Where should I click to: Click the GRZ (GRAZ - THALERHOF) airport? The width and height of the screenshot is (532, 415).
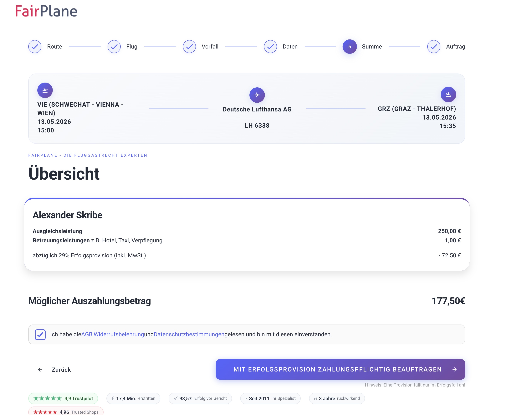[x=417, y=109]
